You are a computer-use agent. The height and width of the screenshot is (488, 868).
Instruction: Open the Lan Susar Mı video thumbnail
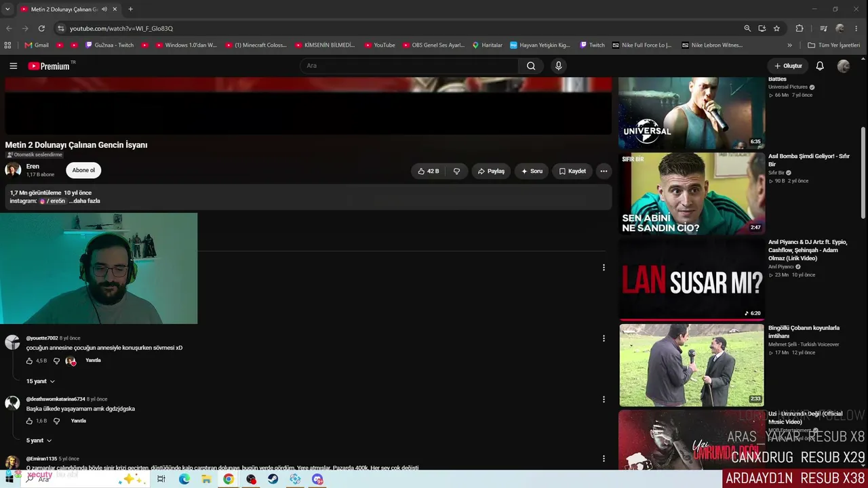tap(691, 279)
